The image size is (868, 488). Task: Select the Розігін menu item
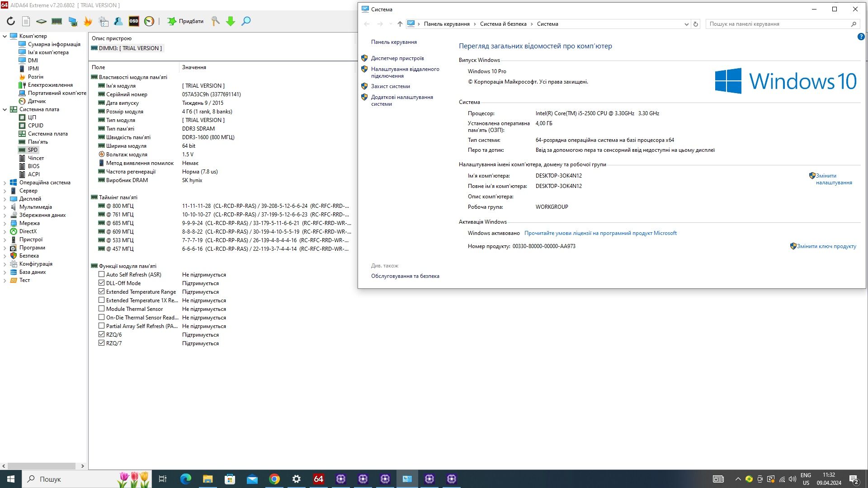tap(35, 76)
